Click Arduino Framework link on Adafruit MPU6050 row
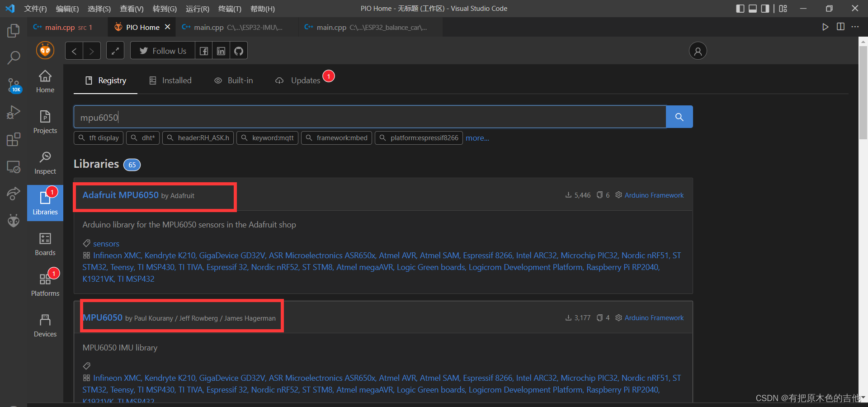 (654, 195)
